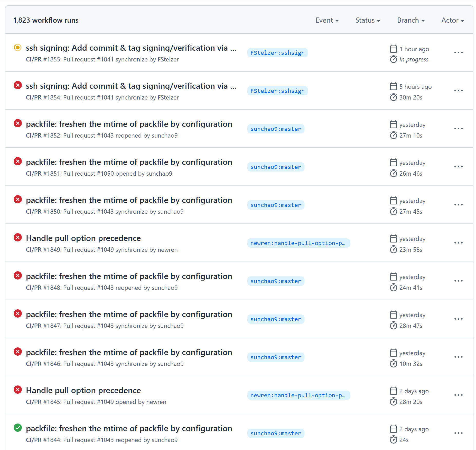Open the Actor filter dropdown
Viewport: 476px width, 450px height.
(453, 20)
